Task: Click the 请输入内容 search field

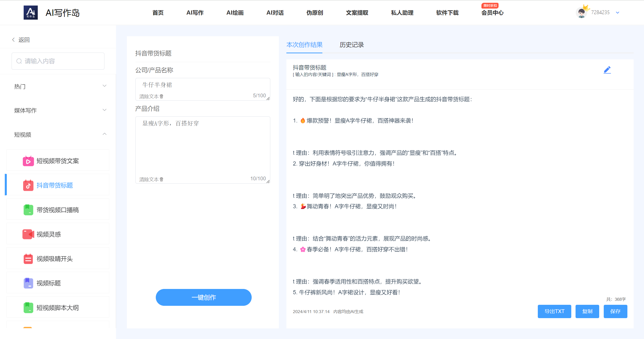Action: tap(58, 61)
